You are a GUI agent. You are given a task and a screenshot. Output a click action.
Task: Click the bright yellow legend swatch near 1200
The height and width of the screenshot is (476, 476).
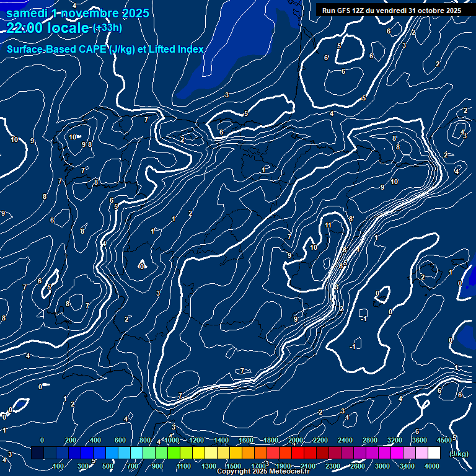tap(198, 452)
